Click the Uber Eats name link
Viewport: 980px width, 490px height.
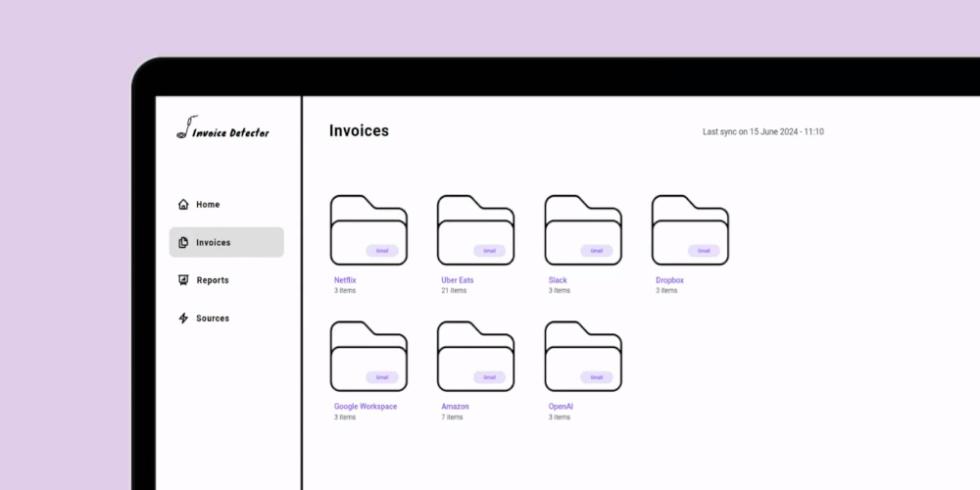[457, 280]
